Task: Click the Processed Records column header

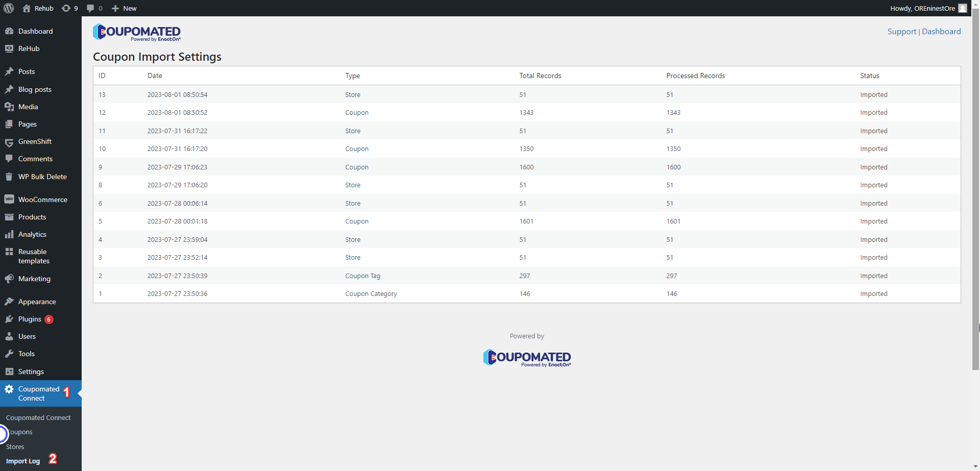Action: [695, 76]
